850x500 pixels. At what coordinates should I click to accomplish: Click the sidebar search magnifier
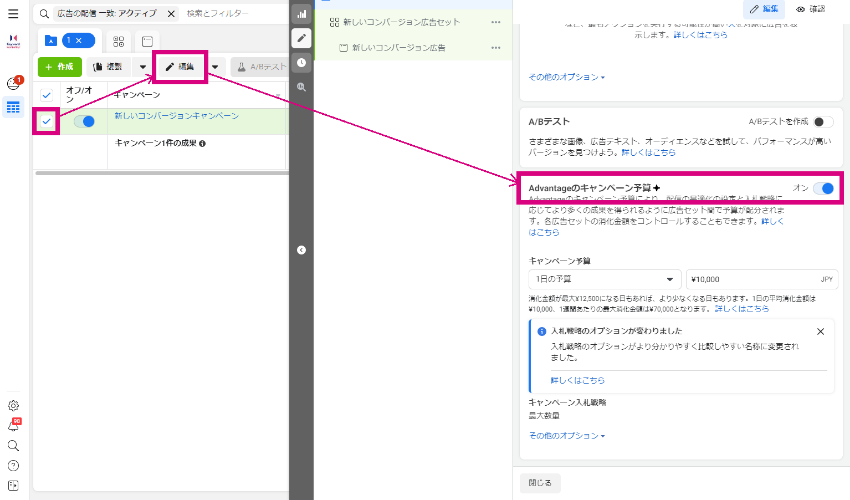[x=13, y=446]
